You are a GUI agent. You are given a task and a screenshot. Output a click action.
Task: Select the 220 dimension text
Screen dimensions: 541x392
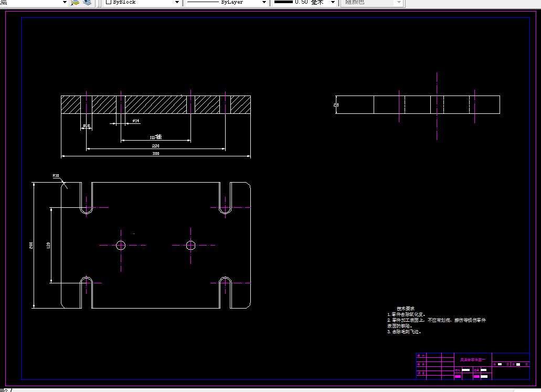(x=156, y=146)
